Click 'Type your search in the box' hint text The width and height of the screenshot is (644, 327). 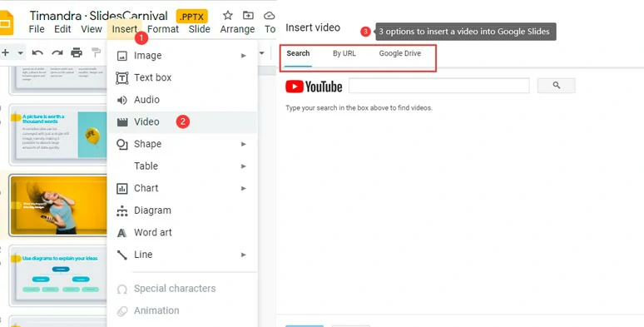coord(359,108)
